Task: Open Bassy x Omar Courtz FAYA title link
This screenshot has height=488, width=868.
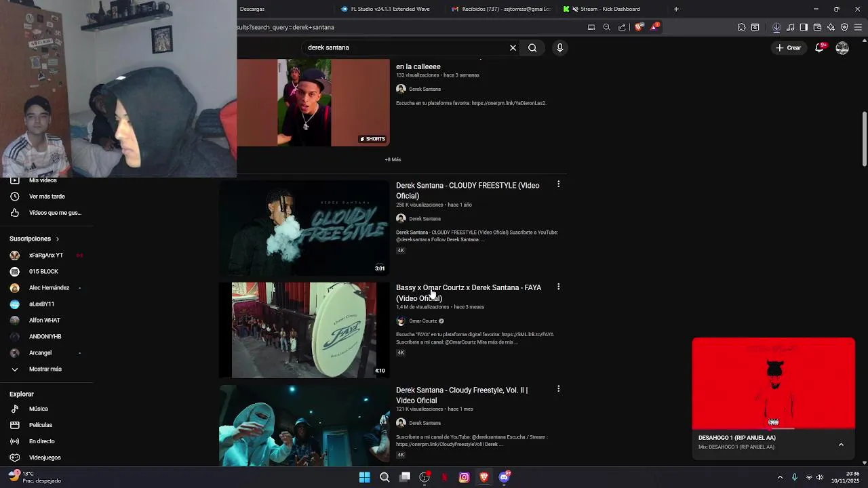Action: pyautogui.click(x=469, y=293)
